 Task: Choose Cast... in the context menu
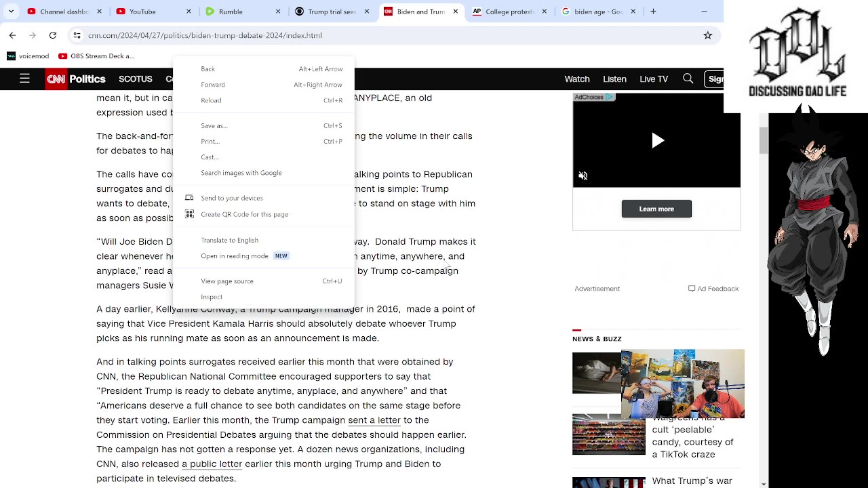[264, 157]
